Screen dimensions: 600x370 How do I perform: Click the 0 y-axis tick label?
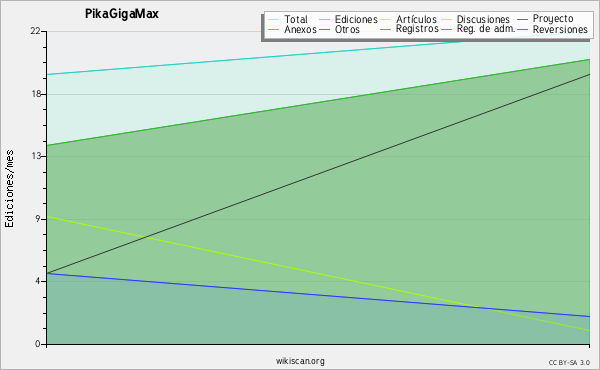pos(38,344)
